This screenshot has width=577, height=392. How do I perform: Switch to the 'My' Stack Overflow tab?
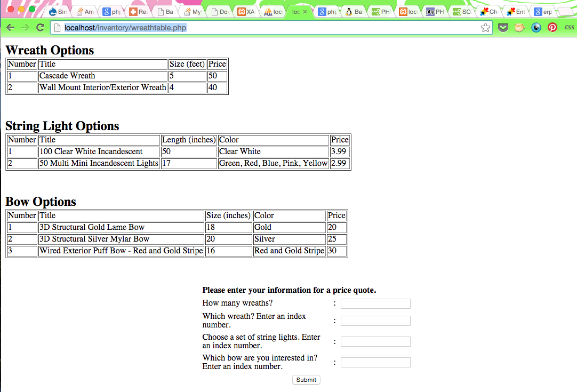tap(193, 12)
